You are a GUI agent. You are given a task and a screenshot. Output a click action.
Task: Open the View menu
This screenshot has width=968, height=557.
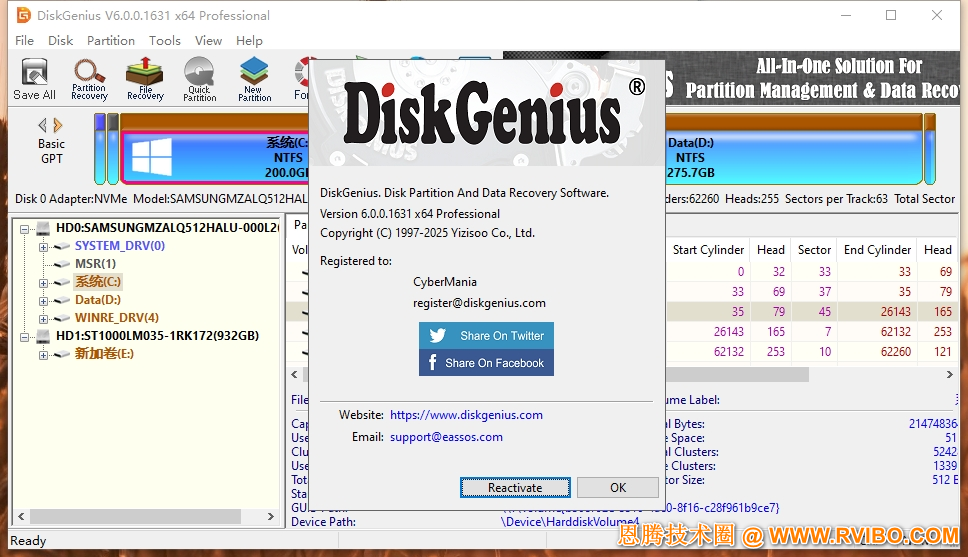pyautogui.click(x=209, y=41)
